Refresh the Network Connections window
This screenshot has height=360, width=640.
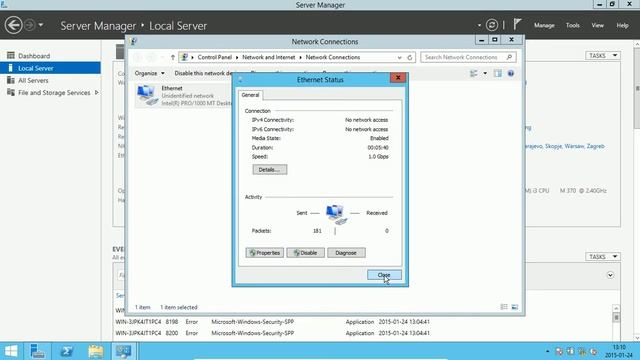pyautogui.click(x=410, y=58)
